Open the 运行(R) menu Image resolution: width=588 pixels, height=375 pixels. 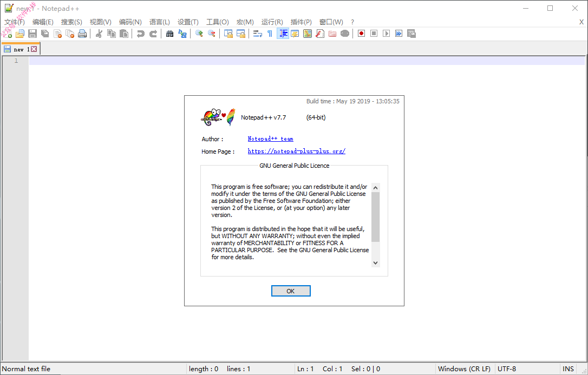point(272,22)
